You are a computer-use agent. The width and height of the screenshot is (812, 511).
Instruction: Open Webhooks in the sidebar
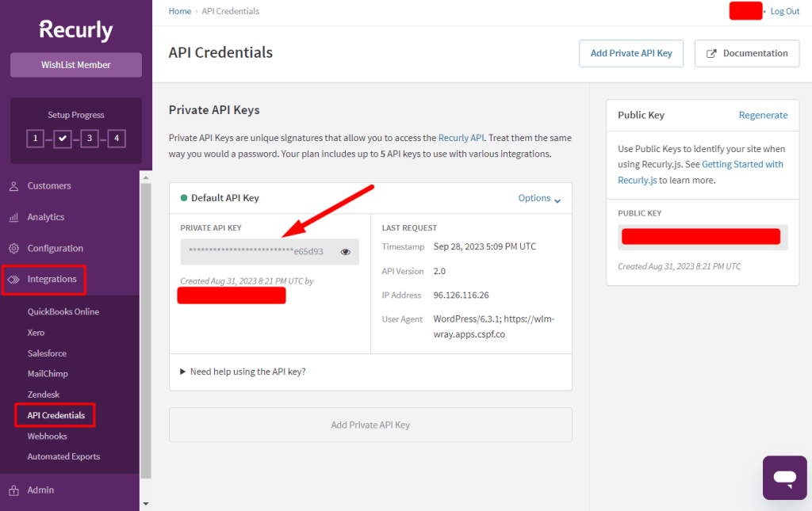(47, 436)
